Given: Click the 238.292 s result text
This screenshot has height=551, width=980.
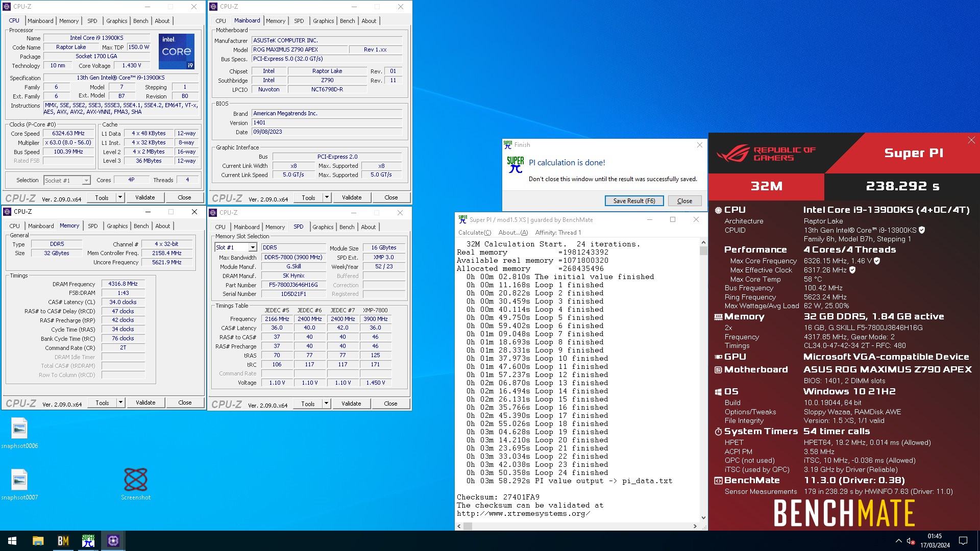Looking at the screenshot, I should coord(902,186).
